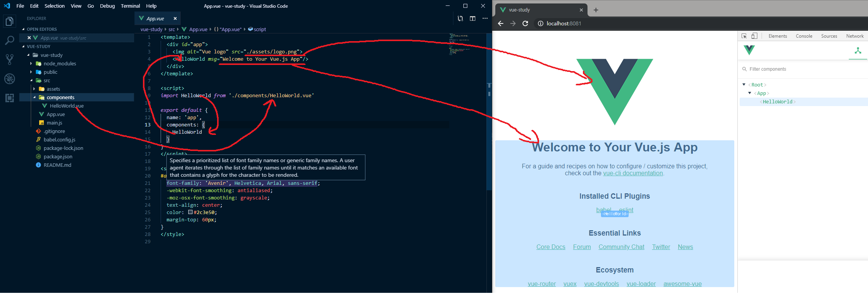
Task: Collapse the src folder
Action: (32, 80)
